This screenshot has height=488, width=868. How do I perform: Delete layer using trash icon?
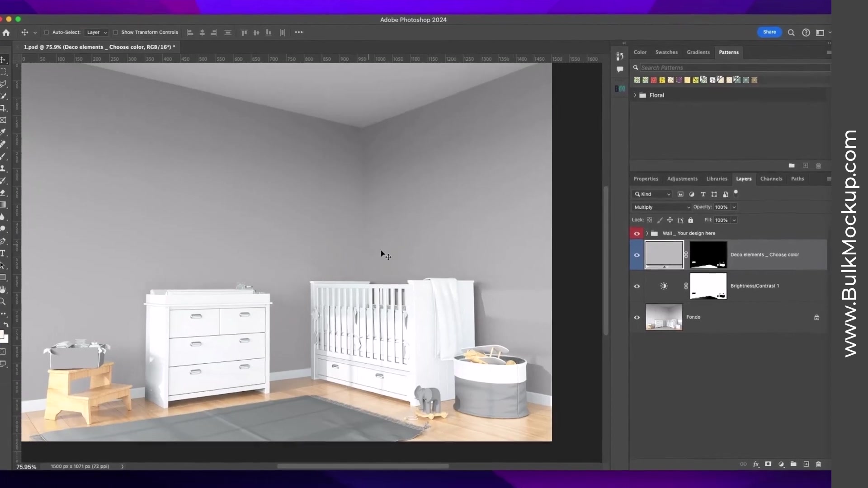818,465
